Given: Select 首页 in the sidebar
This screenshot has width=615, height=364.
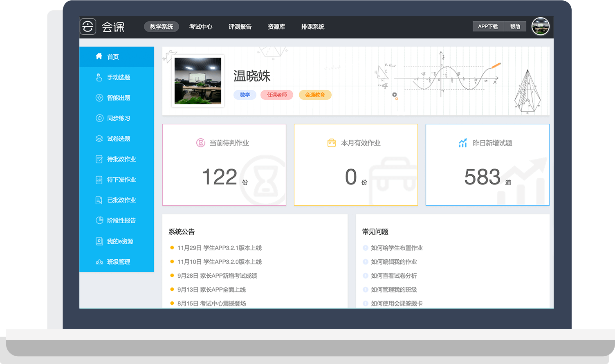Looking at the screenshot, I should 117,57.
